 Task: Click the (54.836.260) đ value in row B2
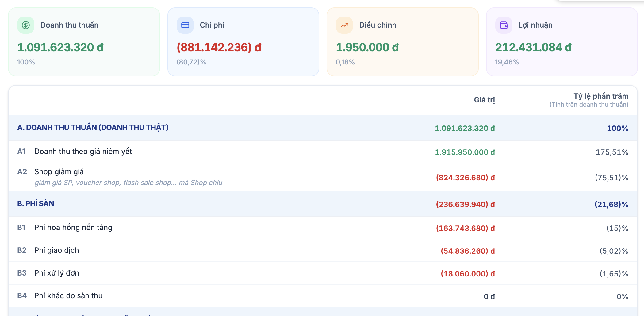[x=468, y=251]
